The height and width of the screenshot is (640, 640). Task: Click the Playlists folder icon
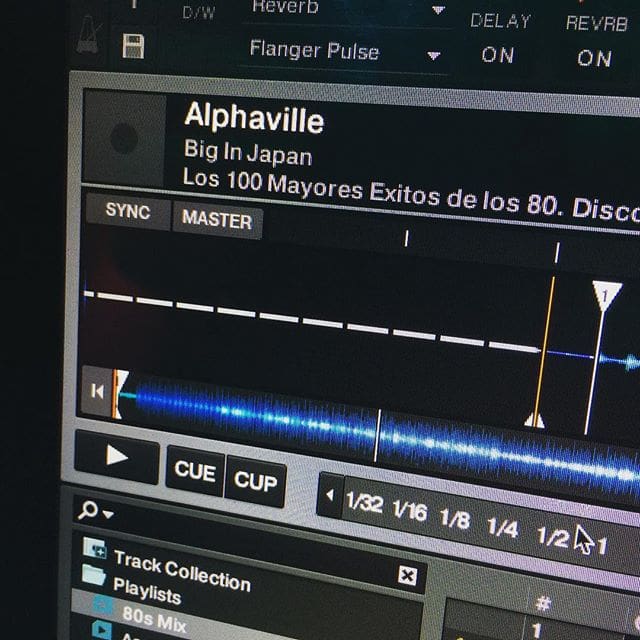tap(93, 575)
